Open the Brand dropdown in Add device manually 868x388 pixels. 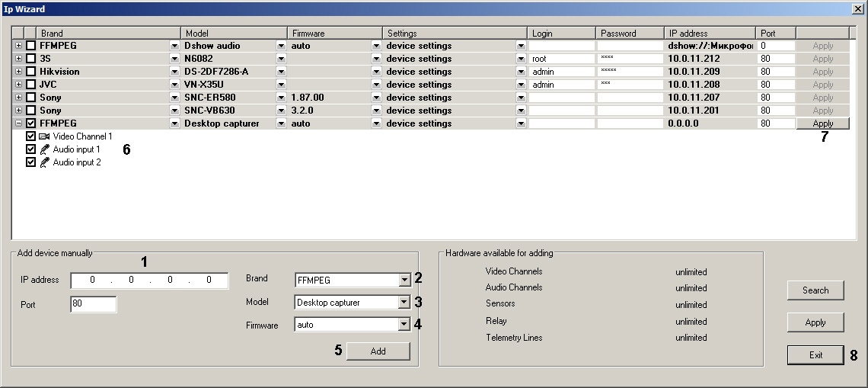coord(404,280)
